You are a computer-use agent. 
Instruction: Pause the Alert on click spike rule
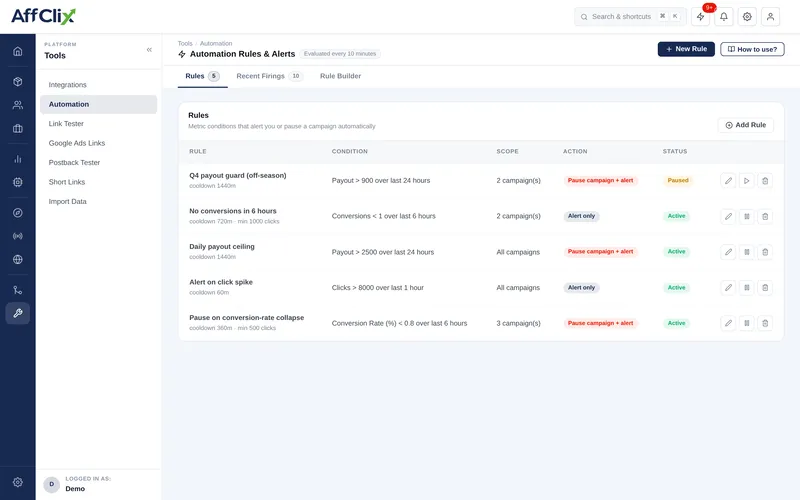tap(746, 288)
